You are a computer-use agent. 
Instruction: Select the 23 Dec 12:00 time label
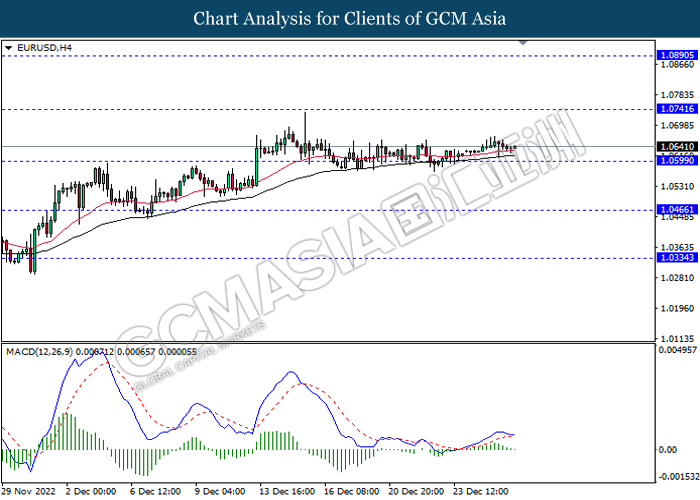(x=481, y=492)
